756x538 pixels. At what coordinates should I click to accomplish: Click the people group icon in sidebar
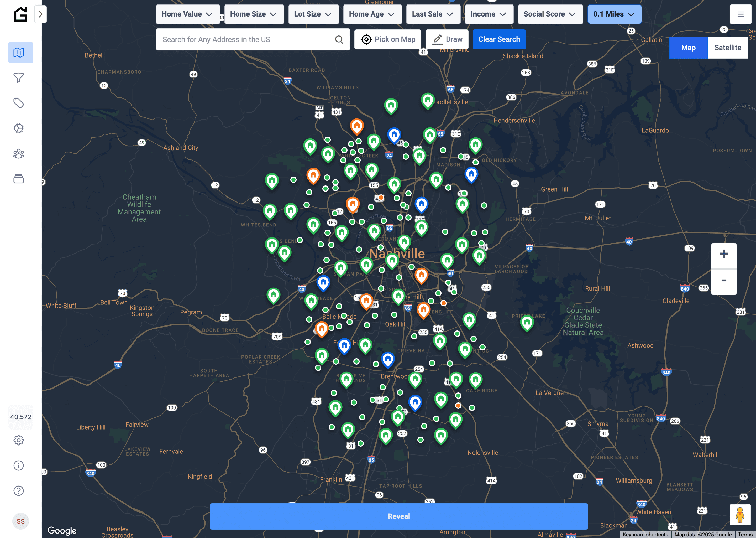(x=19, y=154)
